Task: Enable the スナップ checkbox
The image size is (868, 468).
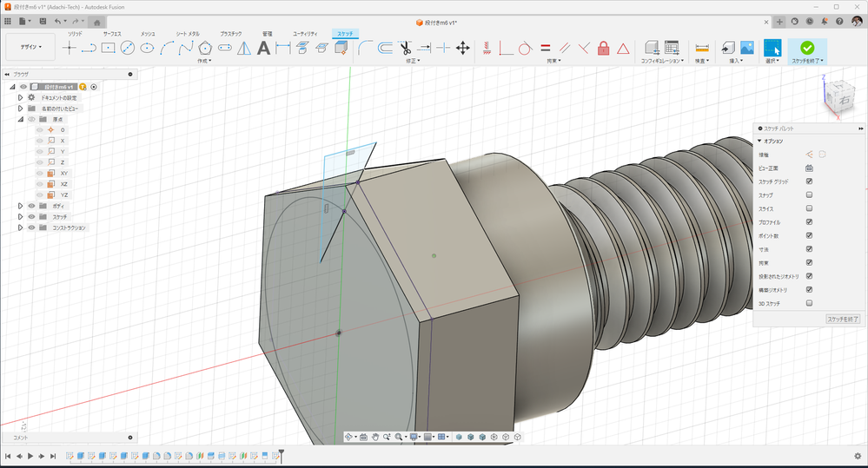Action: point(809,194)
